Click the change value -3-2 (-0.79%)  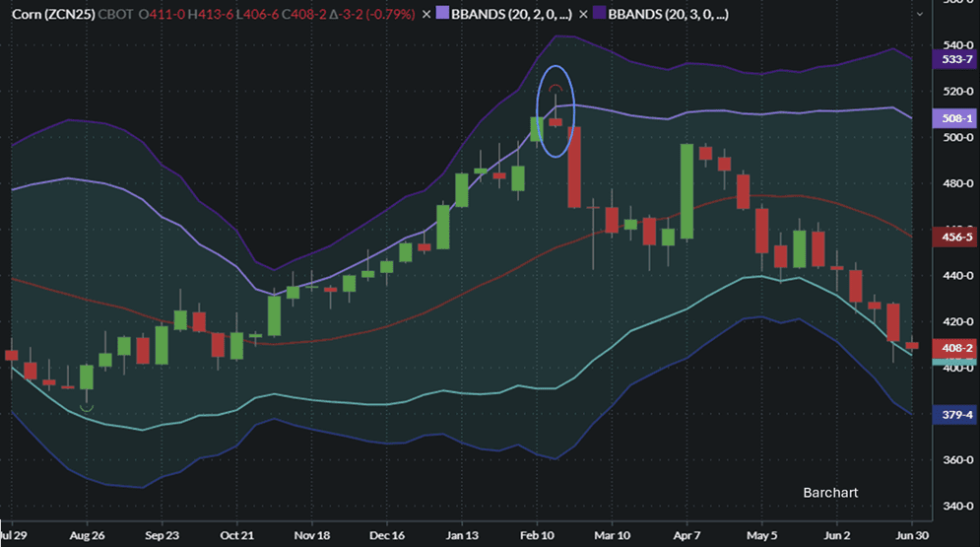pyautogui.click(x=372, y=15)
